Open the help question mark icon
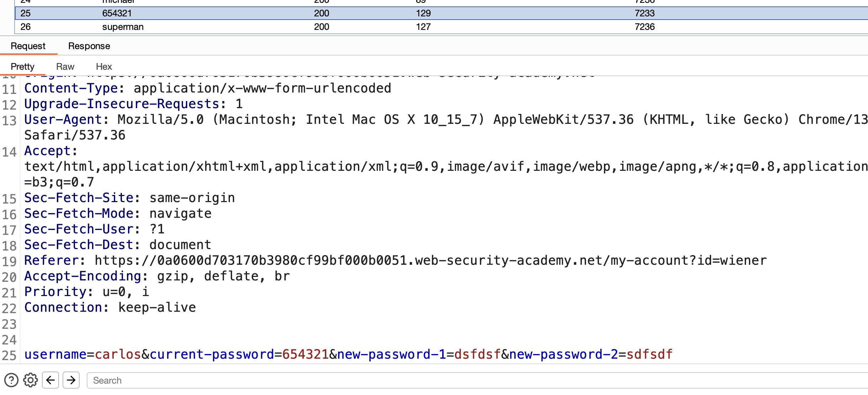The image size is (868, 395). (x=11, y=380)
